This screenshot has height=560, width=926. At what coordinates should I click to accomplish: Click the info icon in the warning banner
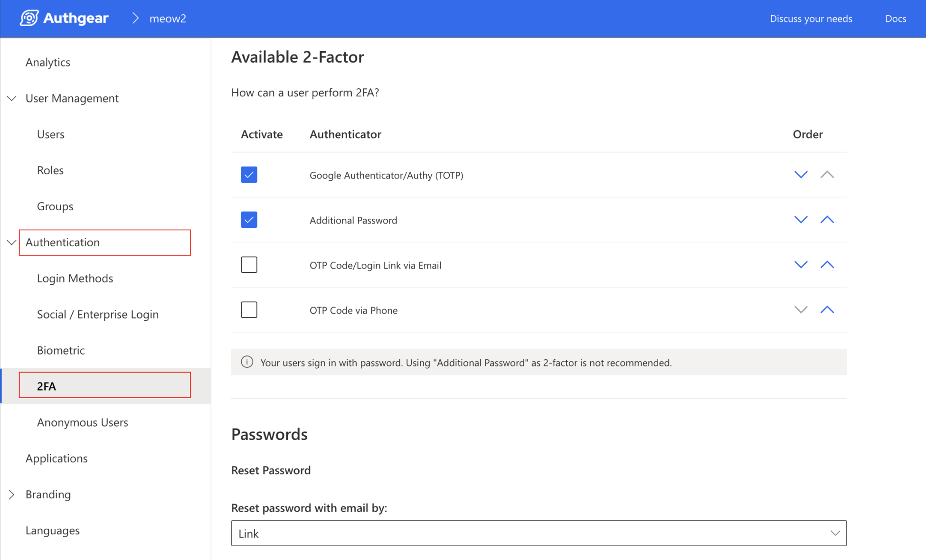[x=247, y=362]
